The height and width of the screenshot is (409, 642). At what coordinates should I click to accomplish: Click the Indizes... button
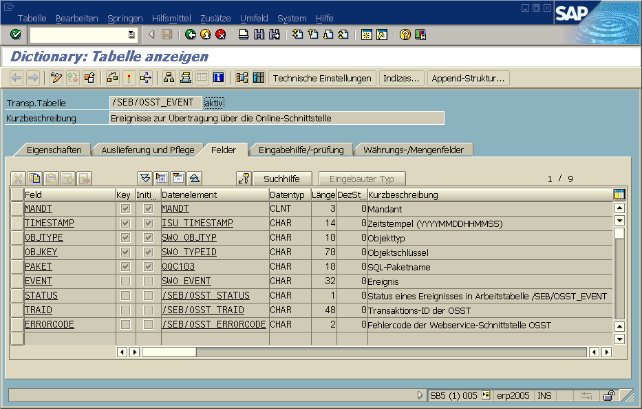tap(402, 77)
